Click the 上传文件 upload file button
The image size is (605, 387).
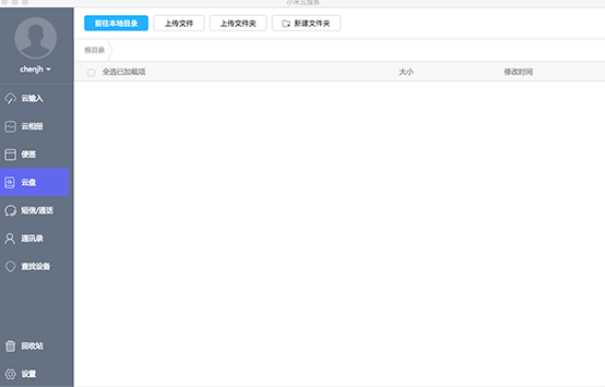(179, 23)
